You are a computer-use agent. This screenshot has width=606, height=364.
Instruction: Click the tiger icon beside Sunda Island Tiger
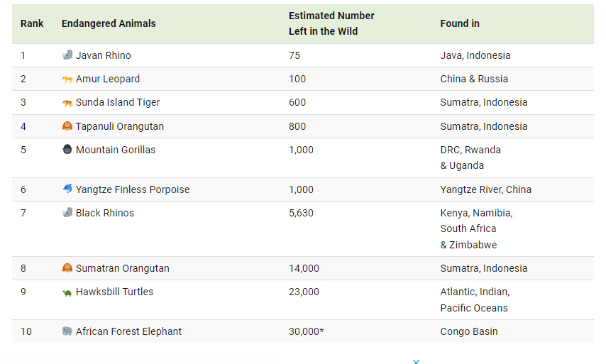67,103
